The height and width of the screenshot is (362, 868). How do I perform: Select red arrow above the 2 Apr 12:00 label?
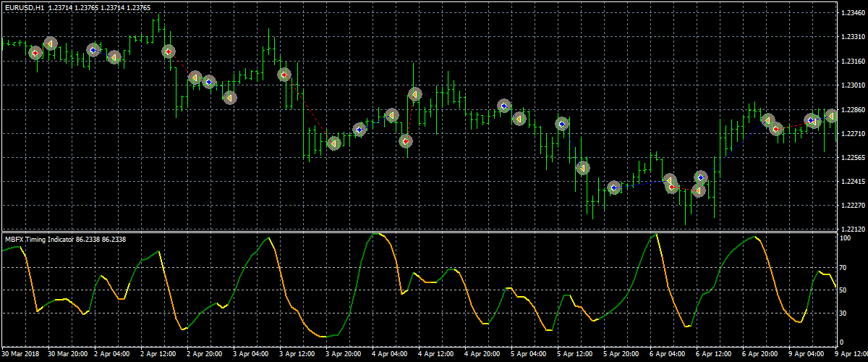(168, 51)
